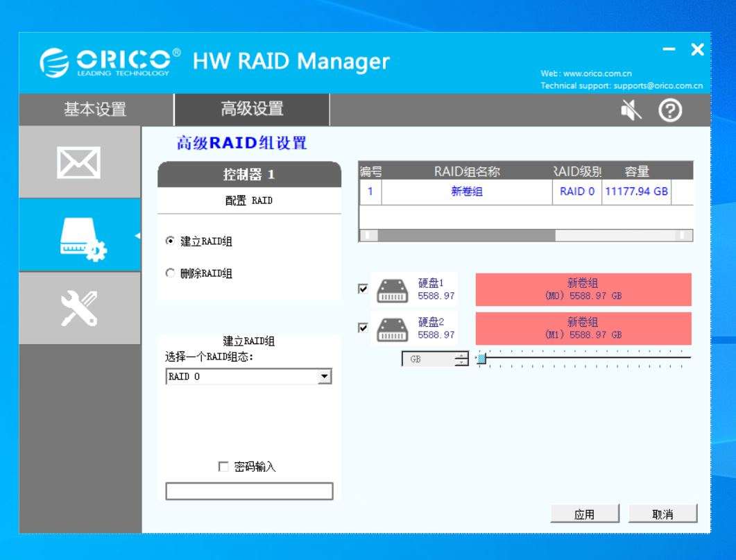Click the RAID table horizontal scrollbar
This screenshot has height=560, width=736.
pyautogui.click(x=526, y=235)
